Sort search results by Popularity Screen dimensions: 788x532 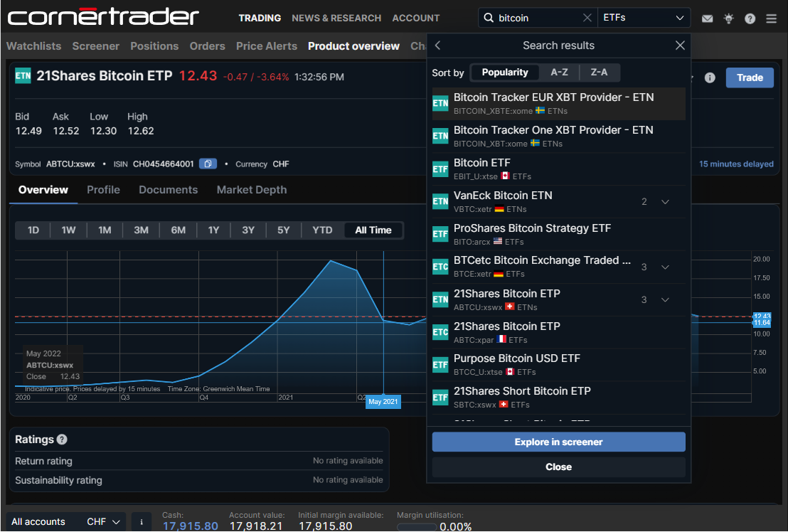(x=504, y=73)
